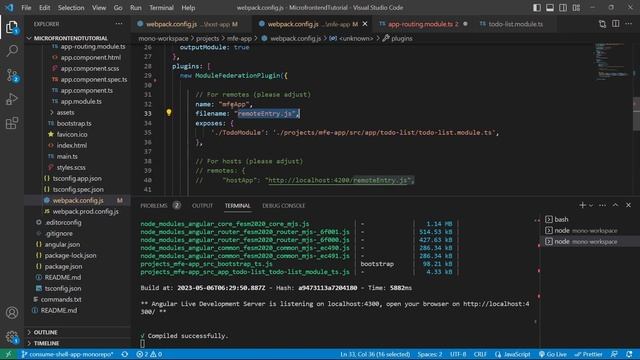
Task: Toggle the bottom panel layout icon
Action: pyautogui.click(x=550, y=8)
